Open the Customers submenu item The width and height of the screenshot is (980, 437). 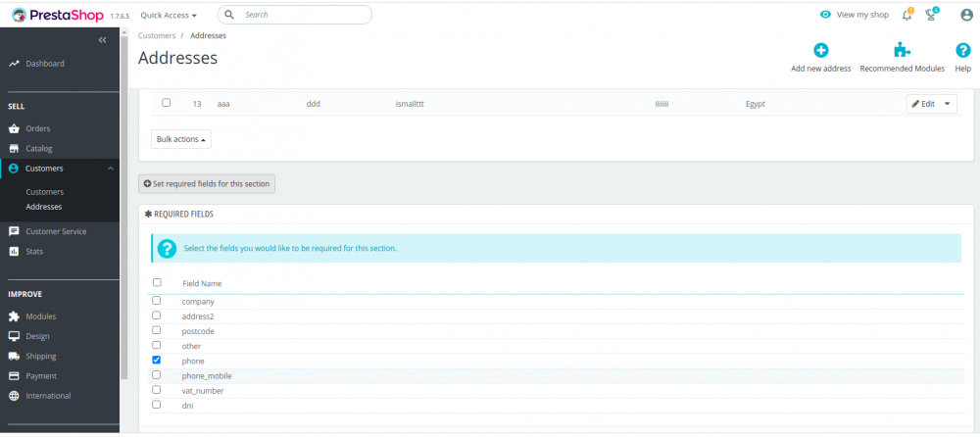(45, 192)
